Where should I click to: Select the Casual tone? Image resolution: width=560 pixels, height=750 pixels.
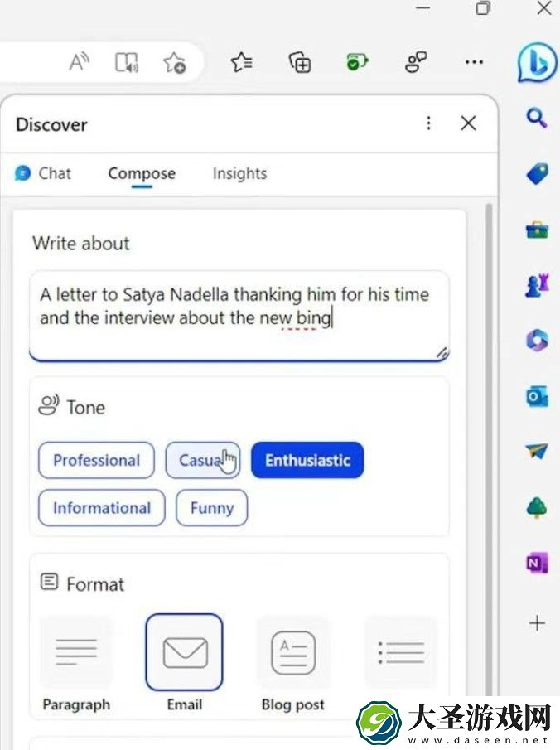tap(203, 460)
